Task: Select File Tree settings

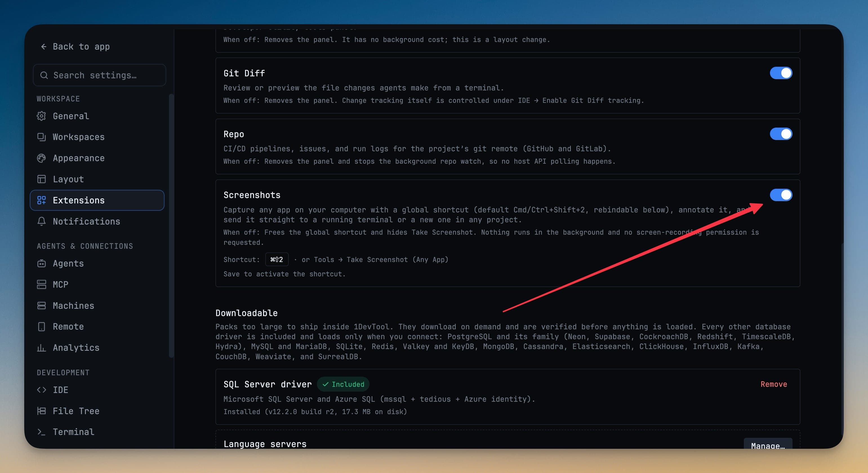Action: coord(97,411)
